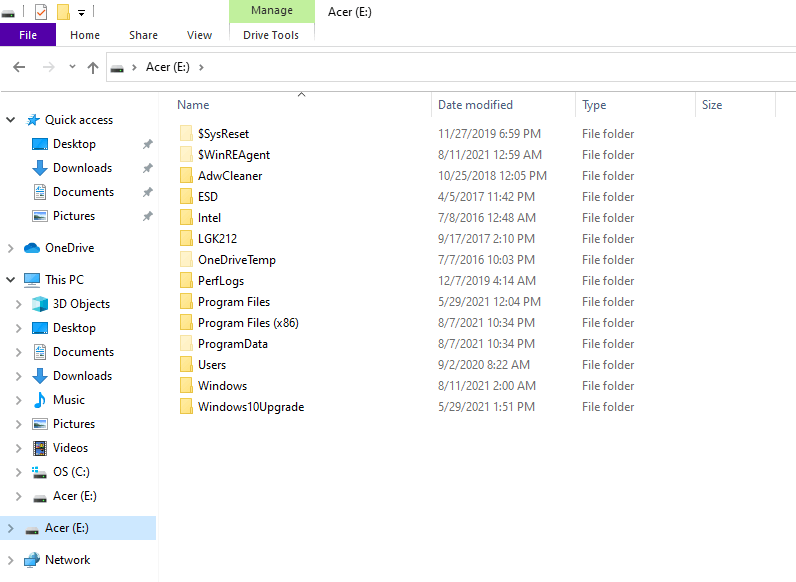Open the View ribbon tab
The height and width of the screenshot is (582, 796).
[x=199, y=35]
